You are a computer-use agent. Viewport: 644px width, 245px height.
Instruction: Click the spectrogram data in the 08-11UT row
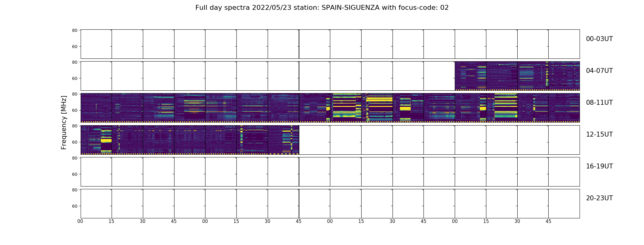click(x=330, y=108)
